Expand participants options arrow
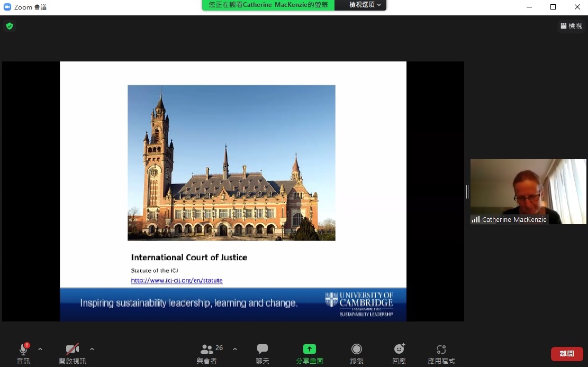Viewport: 588px width, 367px height. pos(235,349)
